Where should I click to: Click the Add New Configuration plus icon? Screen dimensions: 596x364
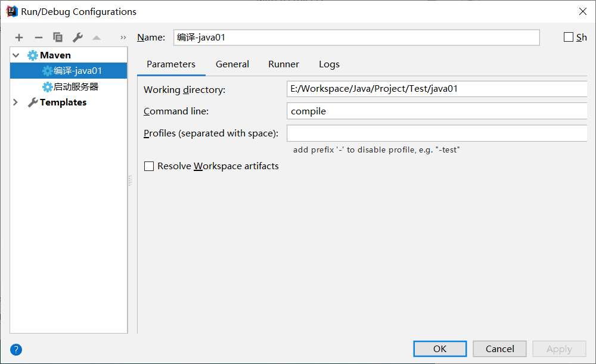19,38
